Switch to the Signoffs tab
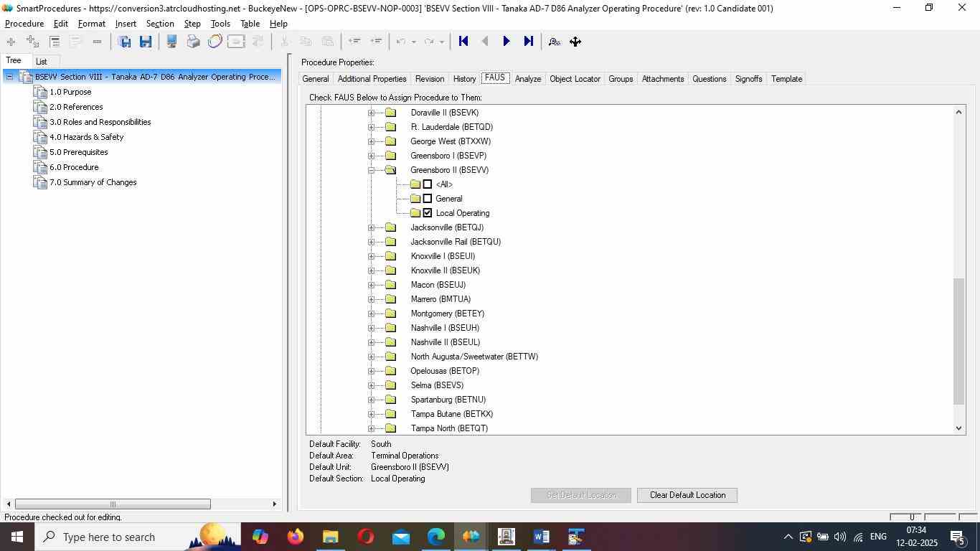The width and height of the screenshot is (980, 551). (x=748, y=79)
